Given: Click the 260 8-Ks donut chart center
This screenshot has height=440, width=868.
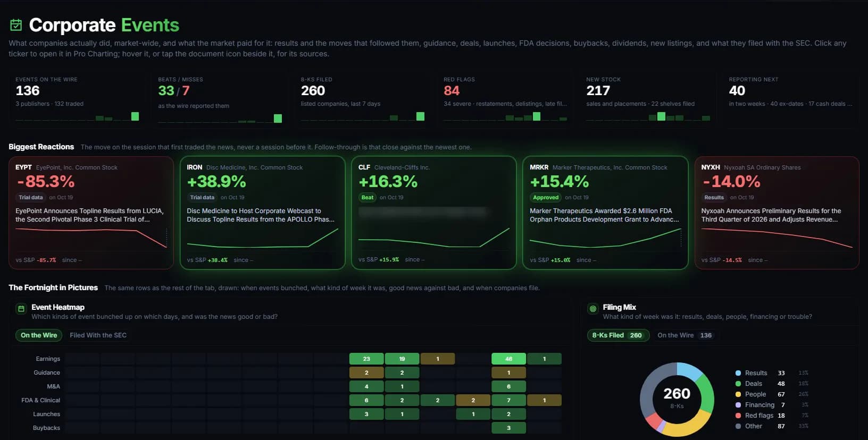Looking at the screenshot, I should (x=677, y=399).
